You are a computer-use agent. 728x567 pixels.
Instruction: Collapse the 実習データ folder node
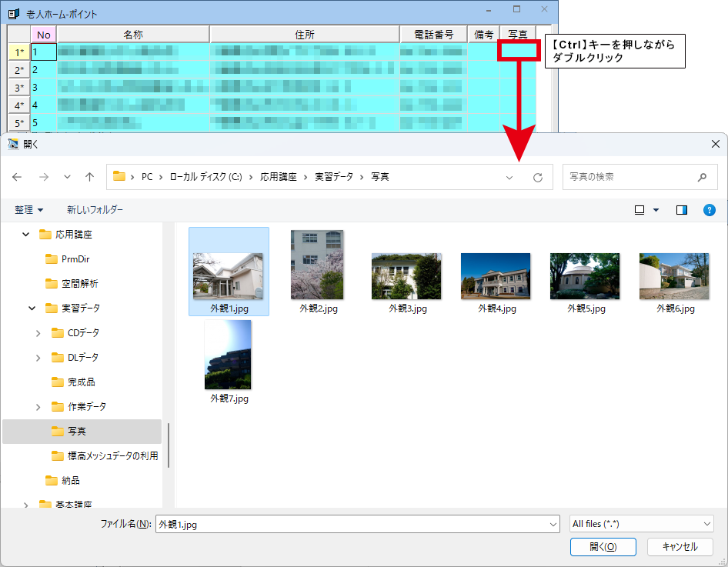(32, 309)
